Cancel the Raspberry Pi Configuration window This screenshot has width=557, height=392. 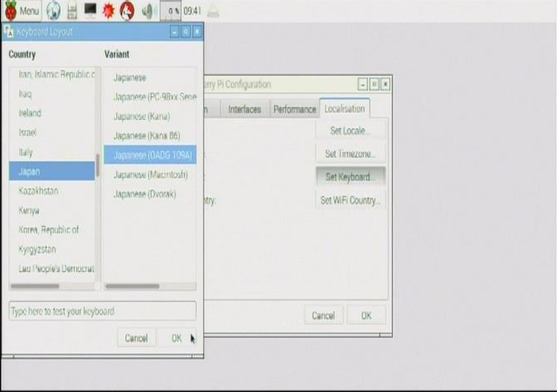pos(324,315)
